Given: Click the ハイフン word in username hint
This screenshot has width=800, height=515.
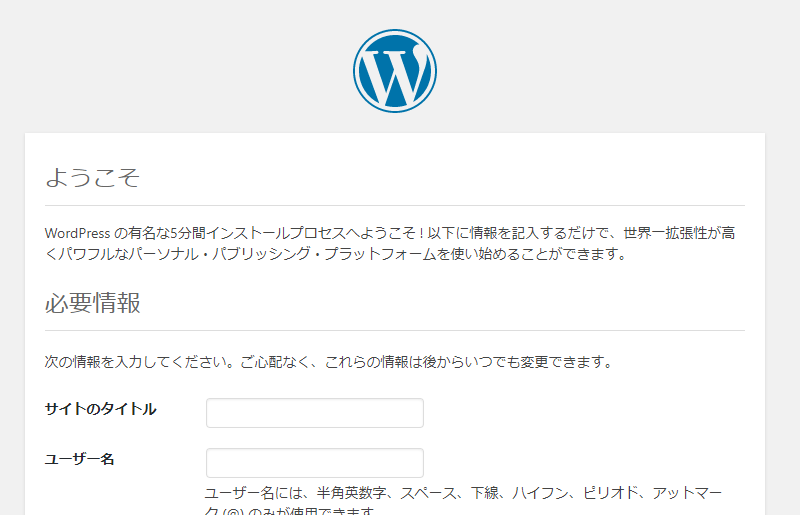Looking at the screenshot, I should pos(540,493).
